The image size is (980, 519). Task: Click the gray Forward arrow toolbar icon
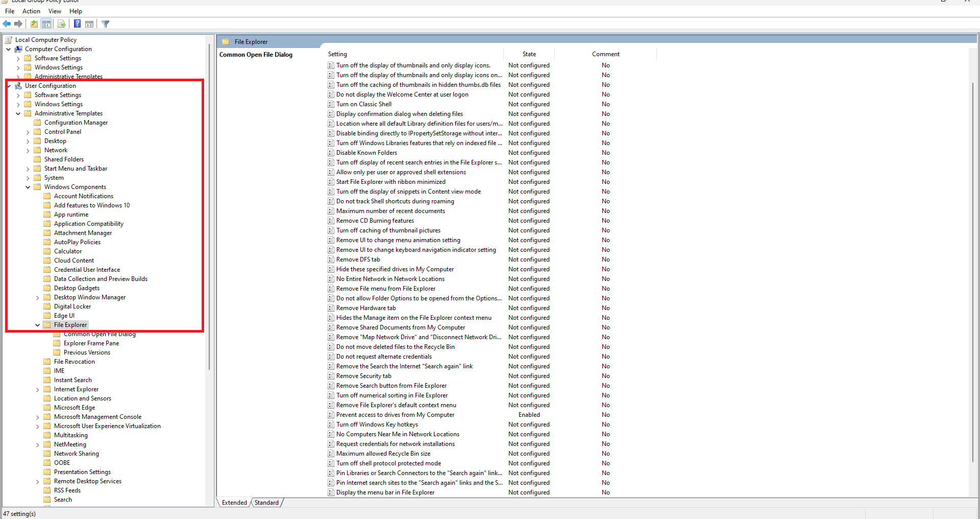click(18, 23)
